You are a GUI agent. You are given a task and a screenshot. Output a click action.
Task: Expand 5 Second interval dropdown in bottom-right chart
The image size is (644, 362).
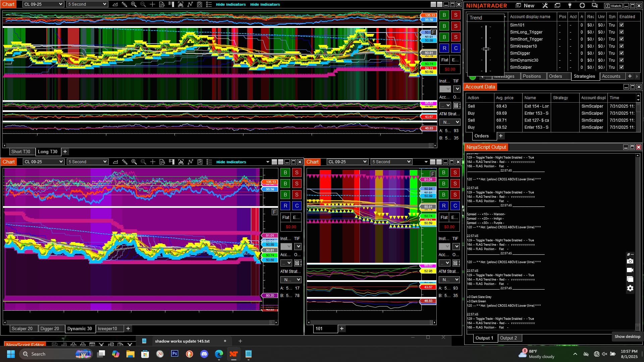point(391,162)
